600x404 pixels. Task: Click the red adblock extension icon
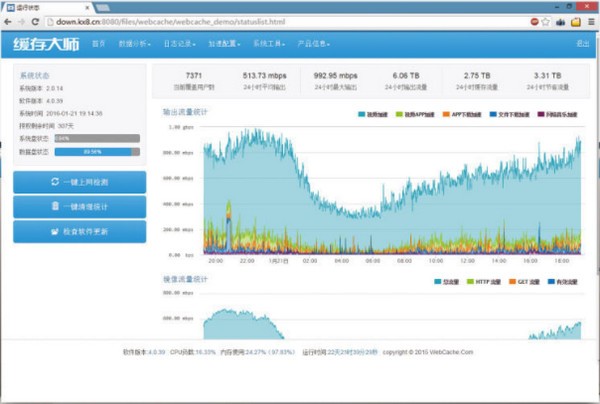(x=536, y=20)
